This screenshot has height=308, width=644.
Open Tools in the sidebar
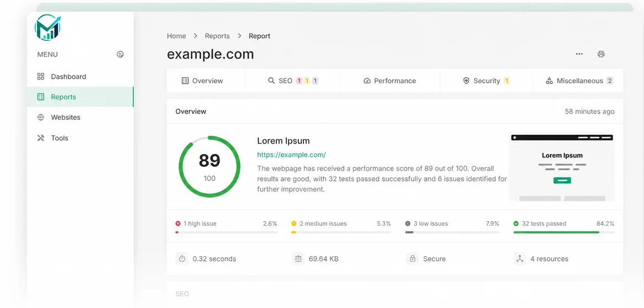[80, 138]
